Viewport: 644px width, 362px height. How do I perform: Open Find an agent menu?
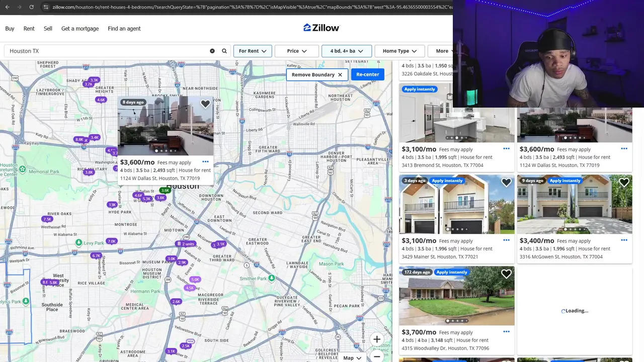click(124, 29)
